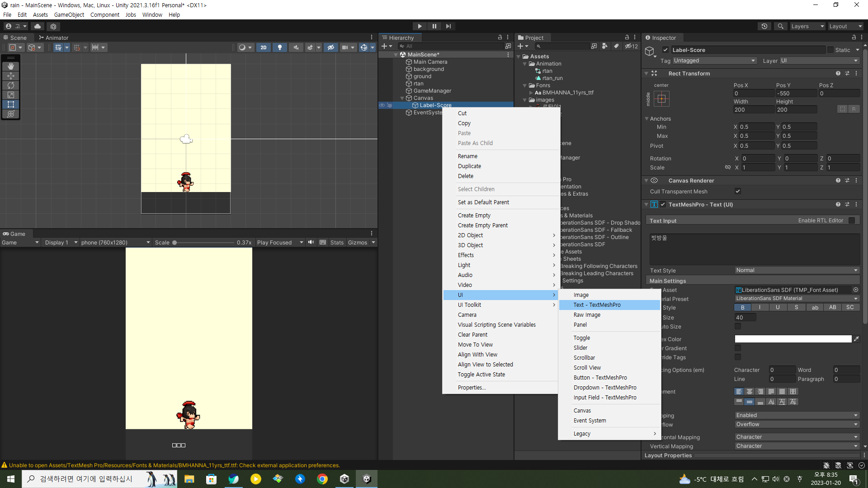Open the Tag dropdown showing Untagged
The height and width of the screenshot is (488, 868).
715,61
